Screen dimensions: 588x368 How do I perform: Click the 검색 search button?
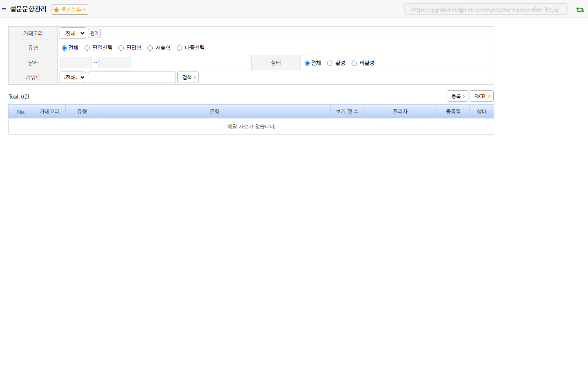coord(188,77)
